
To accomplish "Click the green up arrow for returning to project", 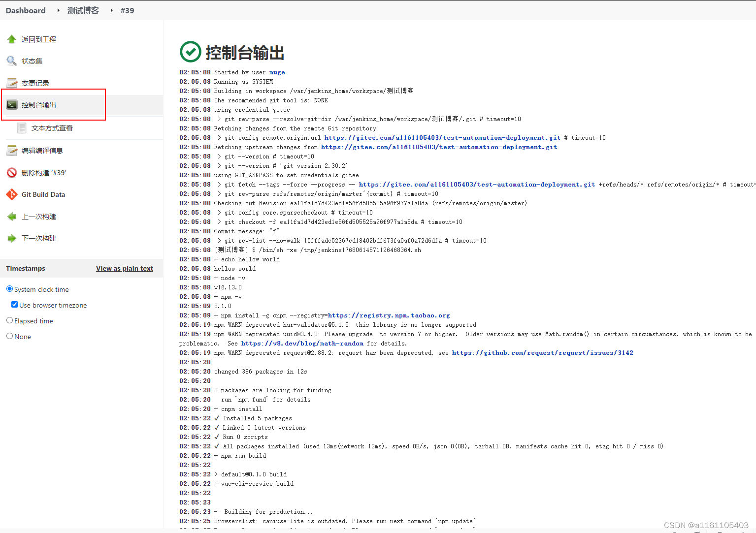I will pyautogui.click(x=12, y=39).
